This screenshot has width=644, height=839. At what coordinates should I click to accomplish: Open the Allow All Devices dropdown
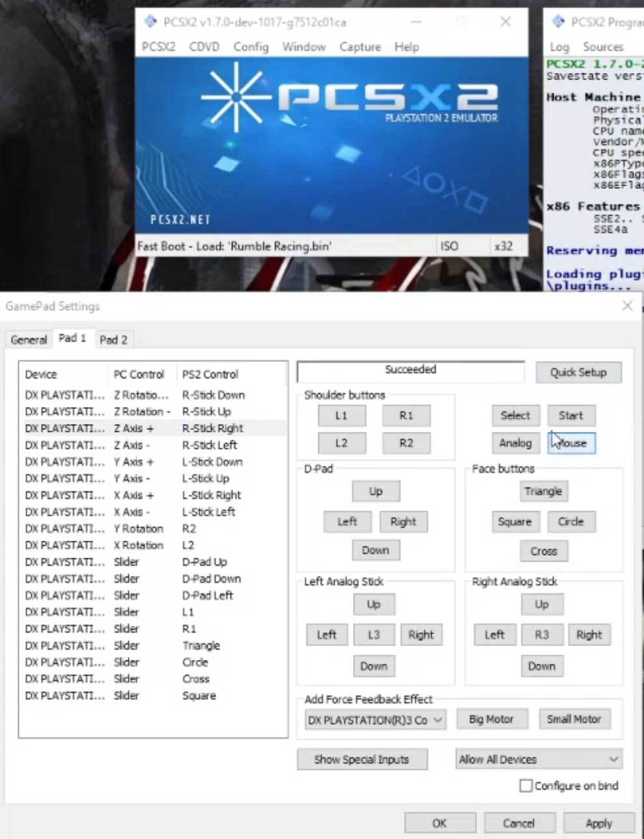point(539,759)
